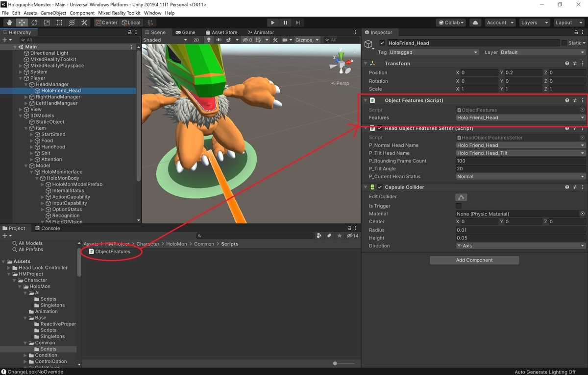
Task: Open Transform preset settings icon
Action: (575, 64)
